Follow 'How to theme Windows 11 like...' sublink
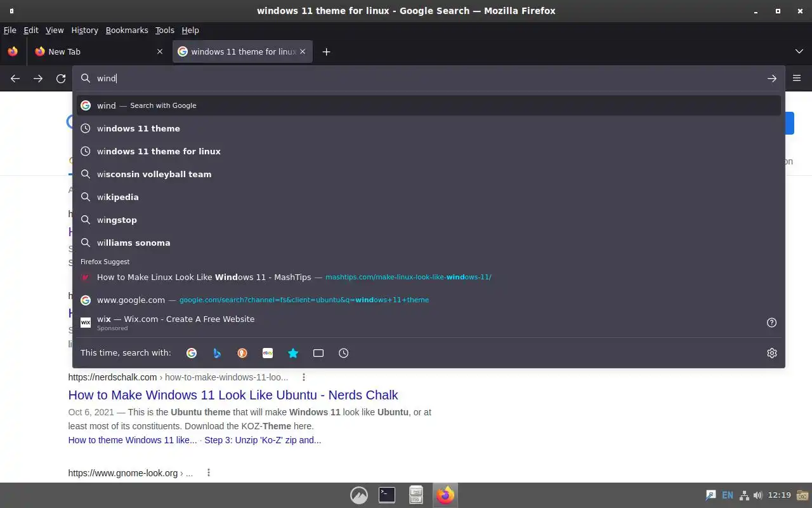Screen dimensions: 812x508 coord(133,440)
